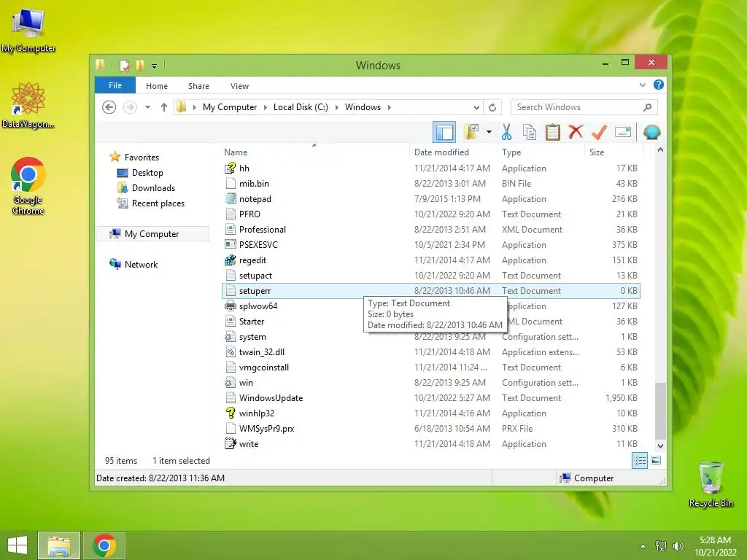Click the Paste clipboard icon

553,132
